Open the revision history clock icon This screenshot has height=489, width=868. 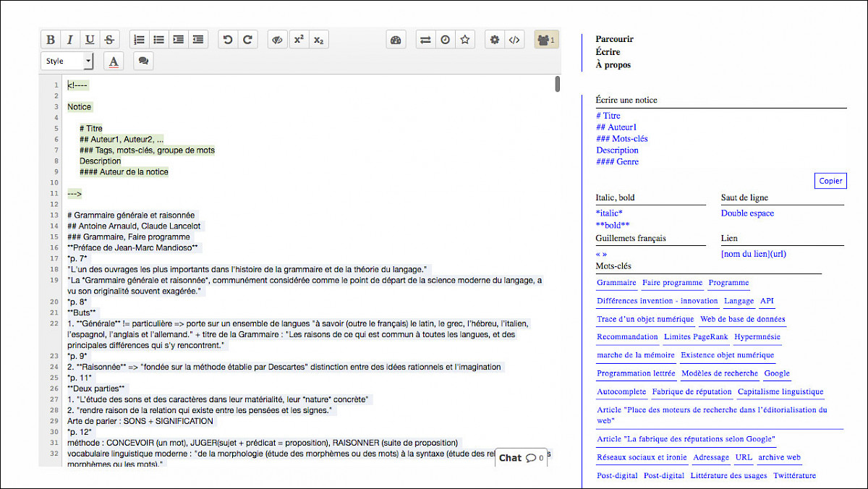[x=446, y=40]
